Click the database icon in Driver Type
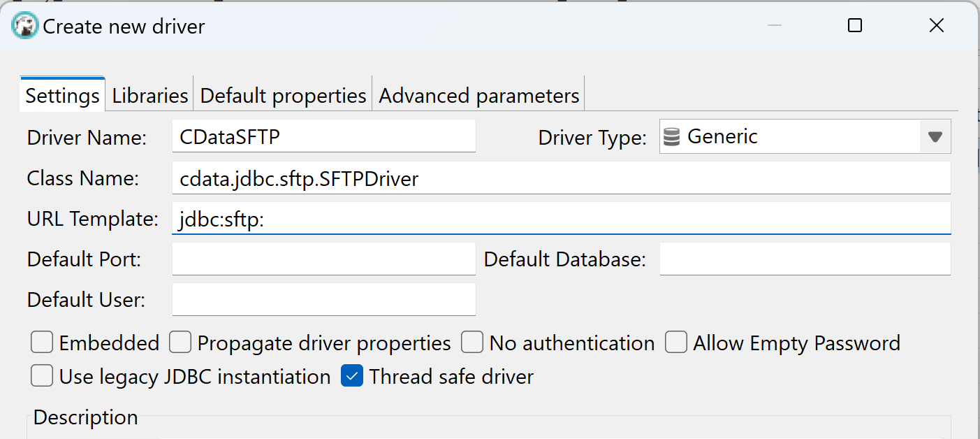 pyautogui.click(x=671, y=137)
